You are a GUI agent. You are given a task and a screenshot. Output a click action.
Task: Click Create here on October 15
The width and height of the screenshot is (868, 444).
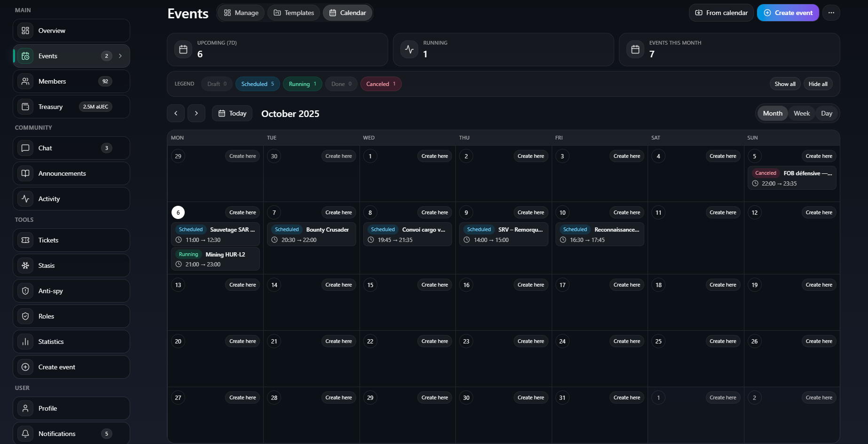(434, 285)
